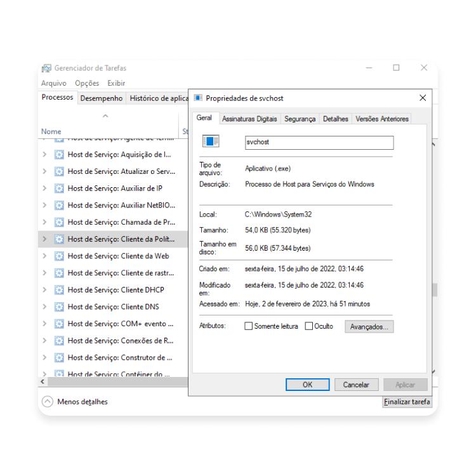Open the Versões Anteriores tab
The image size is (476, 476).
(382, 119)
